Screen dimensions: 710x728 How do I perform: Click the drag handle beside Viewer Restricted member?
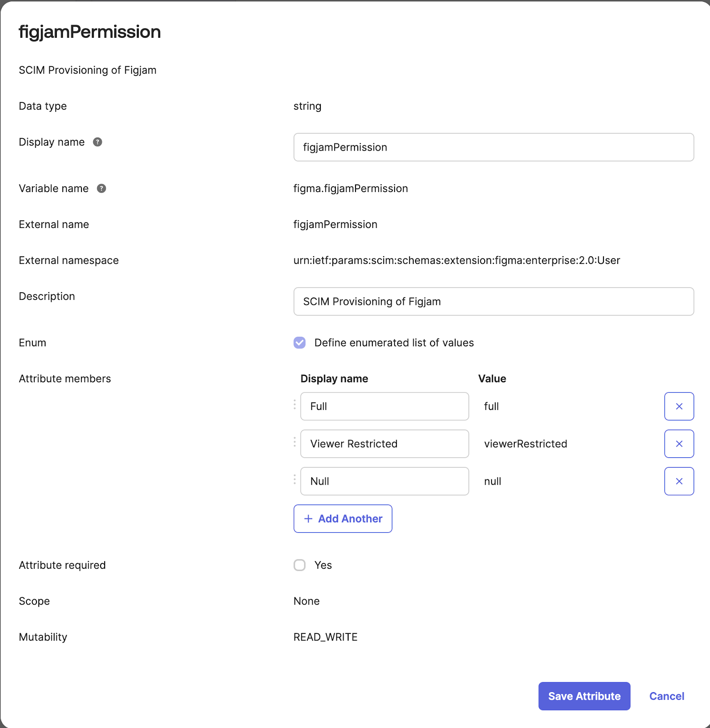click(x=294, y=444)
